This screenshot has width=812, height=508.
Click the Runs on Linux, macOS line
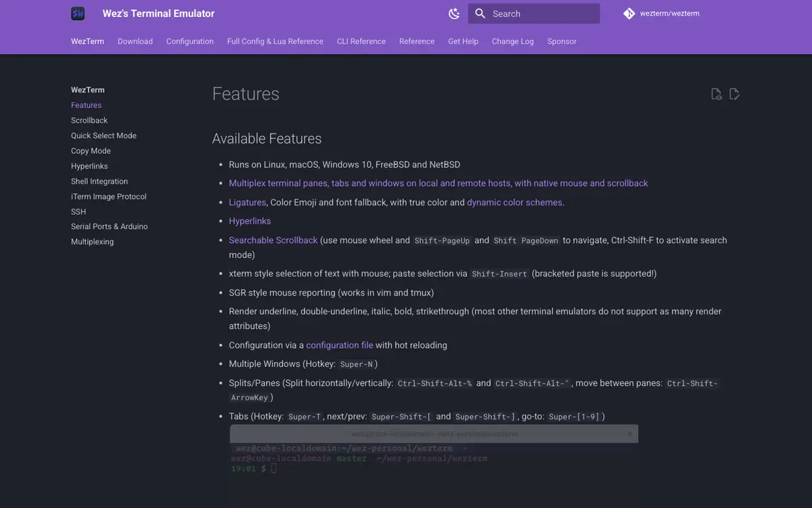pos(344,165)
